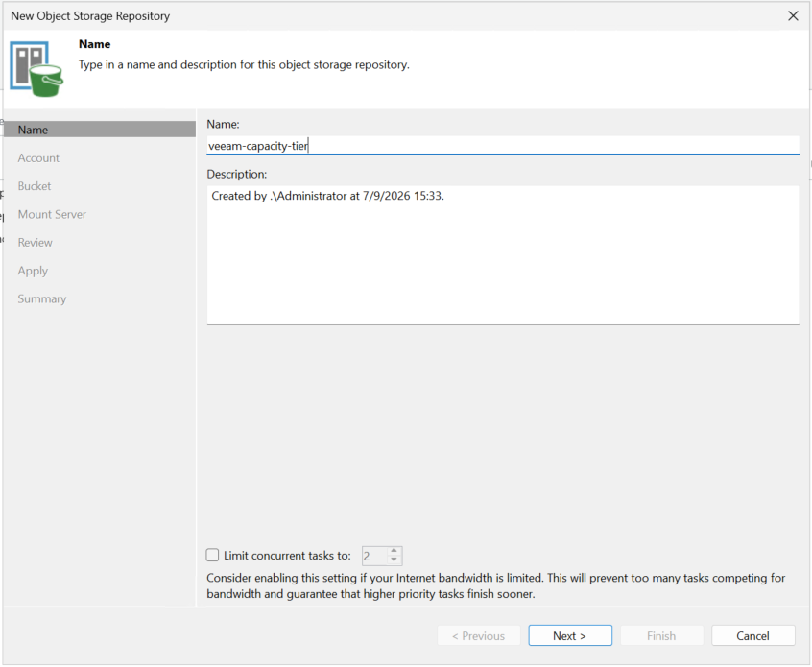
Task: Close the New Object Storage Repository dialog
Action: (793, 16)
